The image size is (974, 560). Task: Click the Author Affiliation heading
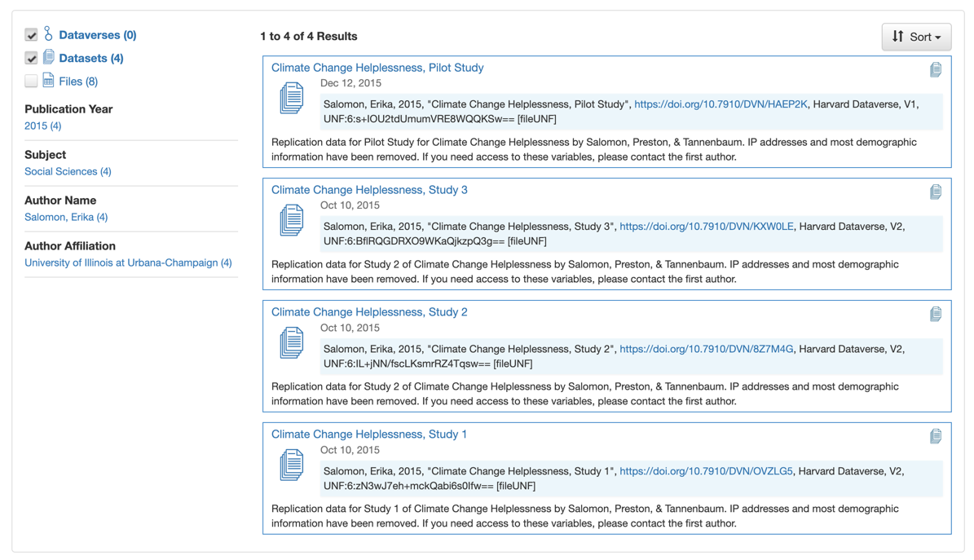(70, 246)
